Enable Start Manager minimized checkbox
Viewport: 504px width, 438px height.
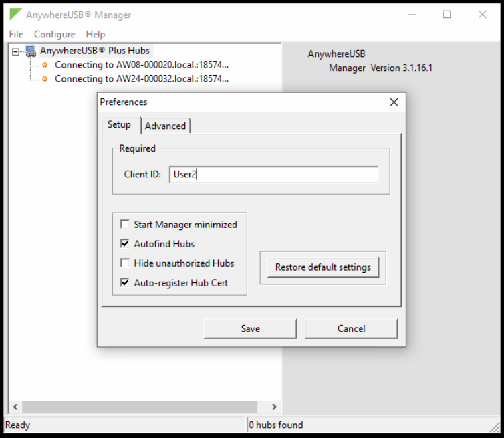(x=125, y=224)
